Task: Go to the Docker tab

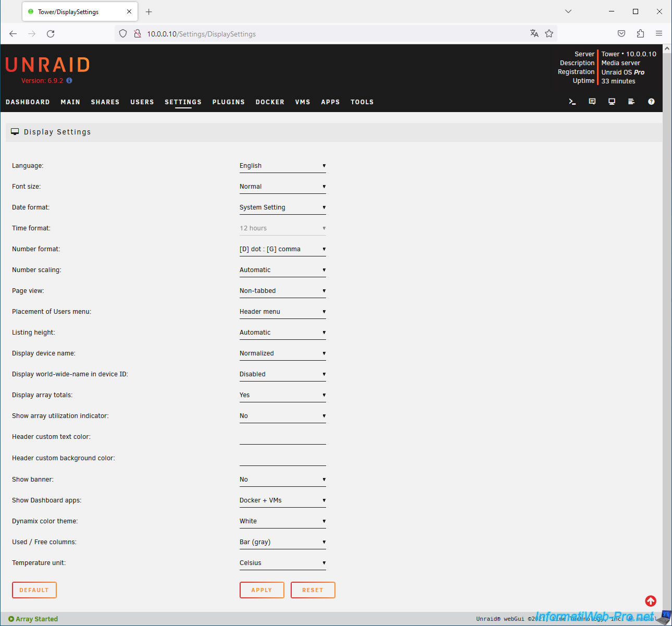Action: click(x=270, y=102)
